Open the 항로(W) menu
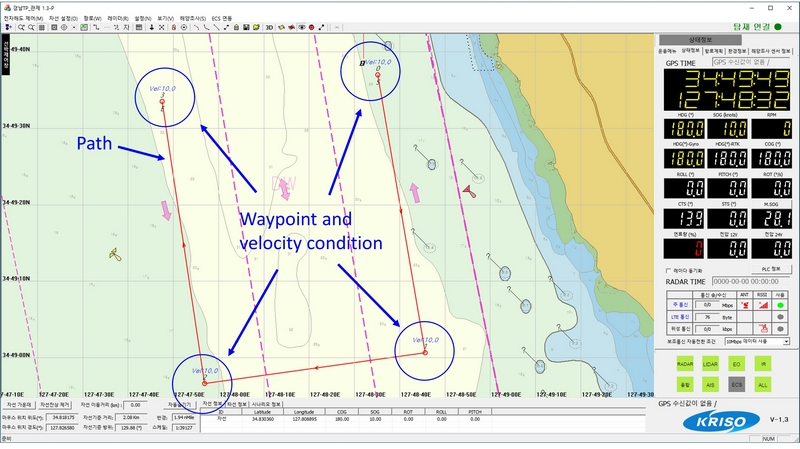The image size is (800, 449). [x=92, y=18]
